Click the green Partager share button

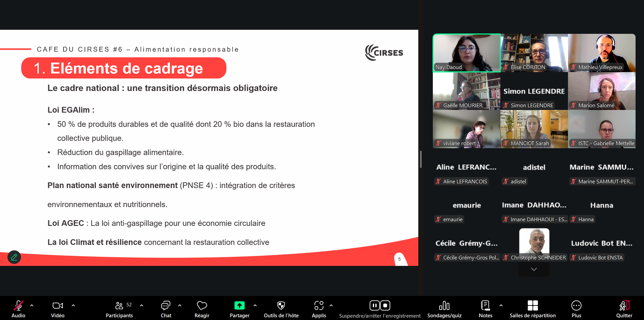pos(239,306)
